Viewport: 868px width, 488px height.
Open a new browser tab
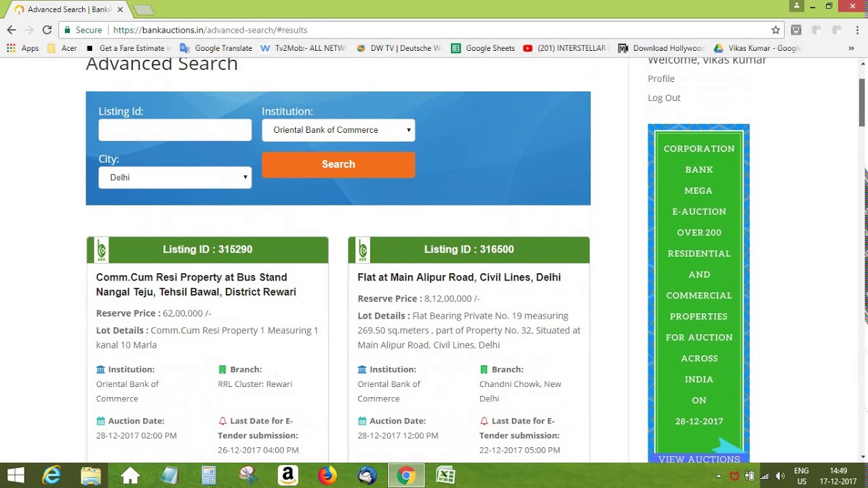(143, 9)
